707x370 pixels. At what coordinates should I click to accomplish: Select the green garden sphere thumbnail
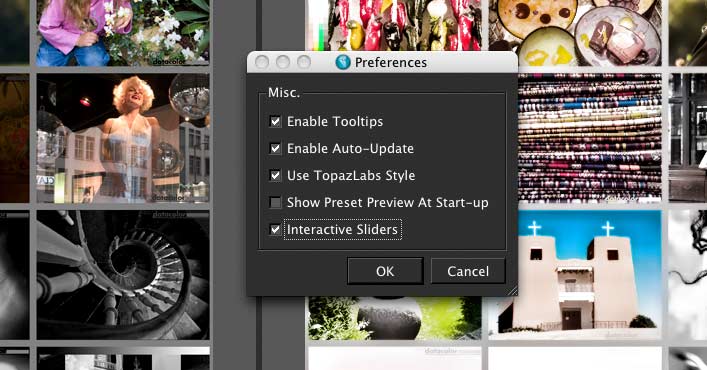(395, 318)
